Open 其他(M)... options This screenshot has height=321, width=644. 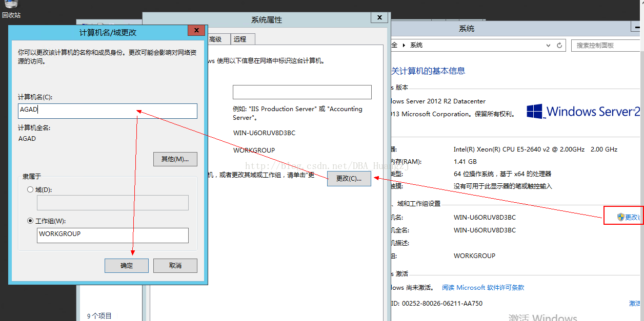[175, 159]
